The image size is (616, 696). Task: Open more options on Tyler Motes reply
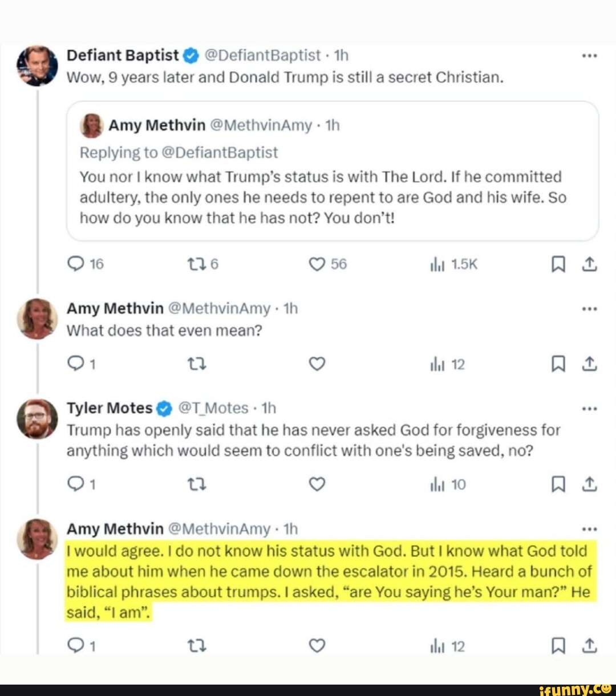(x=589, y=409)
